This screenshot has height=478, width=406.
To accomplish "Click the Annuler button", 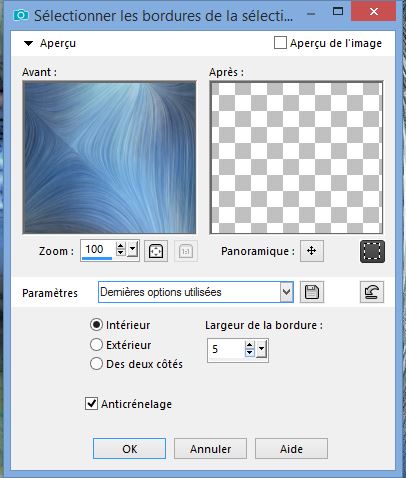I will coord(210,449).
